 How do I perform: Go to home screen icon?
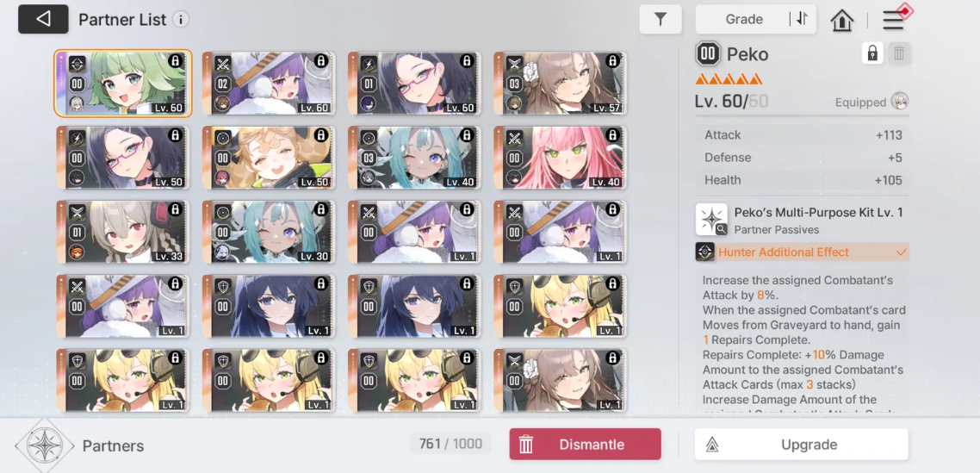pos(842,20)
